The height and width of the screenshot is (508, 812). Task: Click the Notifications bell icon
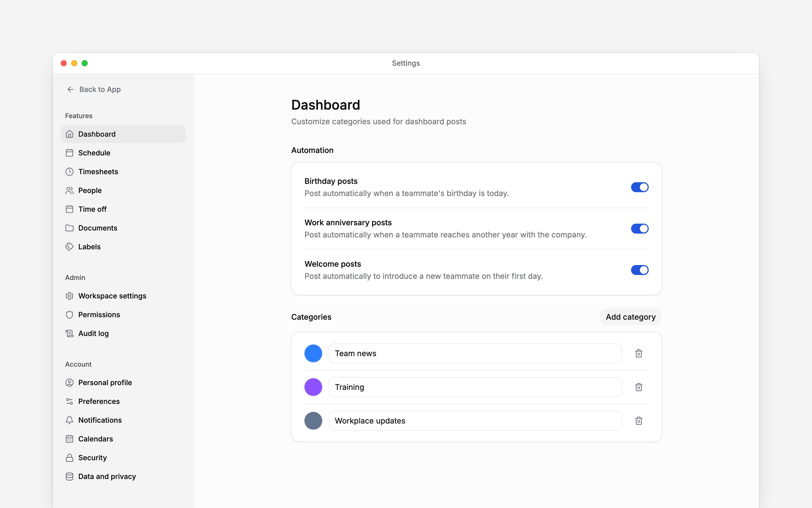[70, 420]
